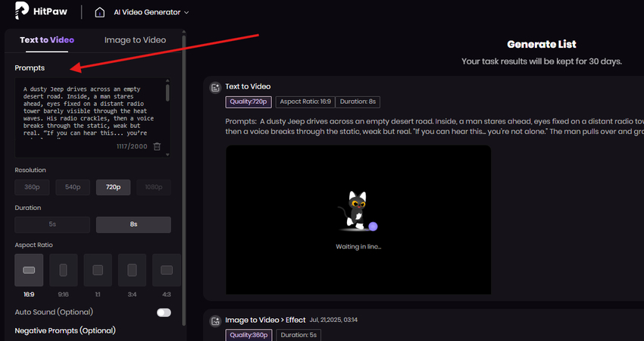
Task: Switch to the Text to Video tab
Action: pos(47,40)
